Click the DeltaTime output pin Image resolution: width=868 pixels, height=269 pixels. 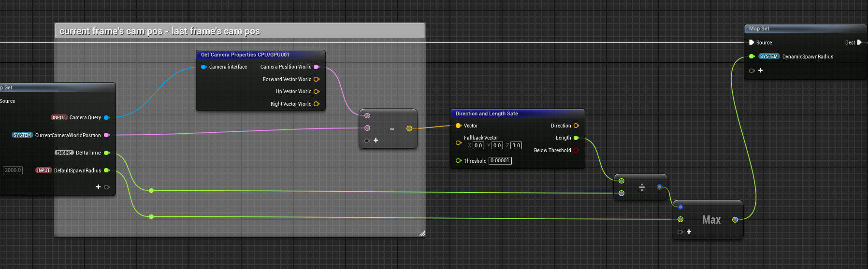[x=107, y=153]
